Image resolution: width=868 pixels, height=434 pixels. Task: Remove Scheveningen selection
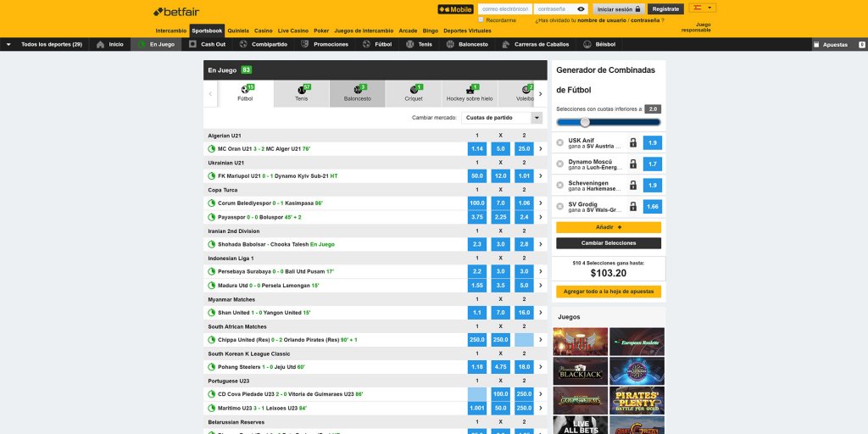click(559, 186)
